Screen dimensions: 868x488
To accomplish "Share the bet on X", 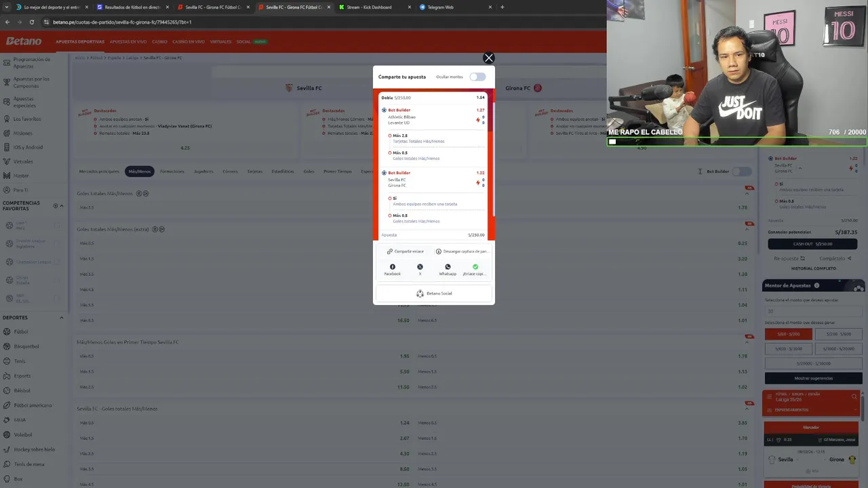I will (420, 269).
